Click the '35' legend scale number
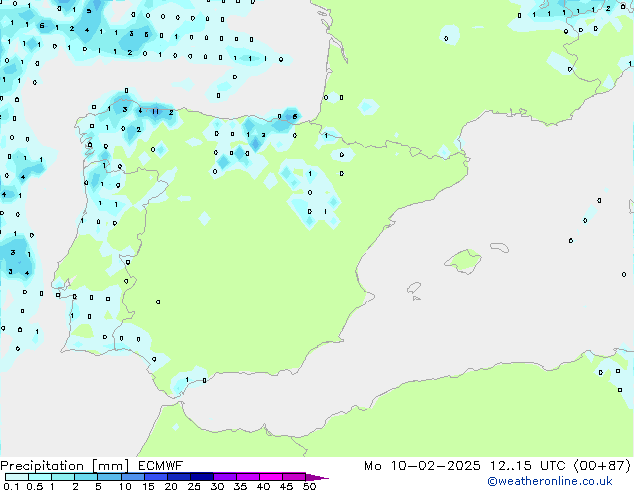 (x=240, y=486)
